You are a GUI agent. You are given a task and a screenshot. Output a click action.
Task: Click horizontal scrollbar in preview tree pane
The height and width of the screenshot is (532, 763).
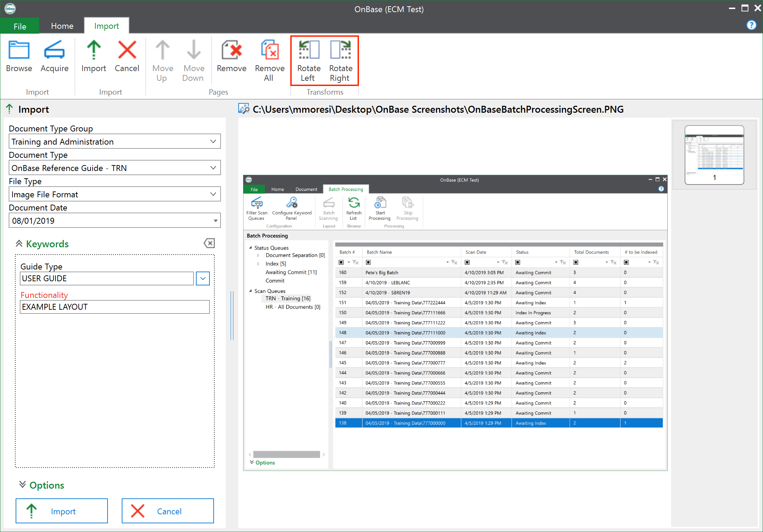[286, 454]
